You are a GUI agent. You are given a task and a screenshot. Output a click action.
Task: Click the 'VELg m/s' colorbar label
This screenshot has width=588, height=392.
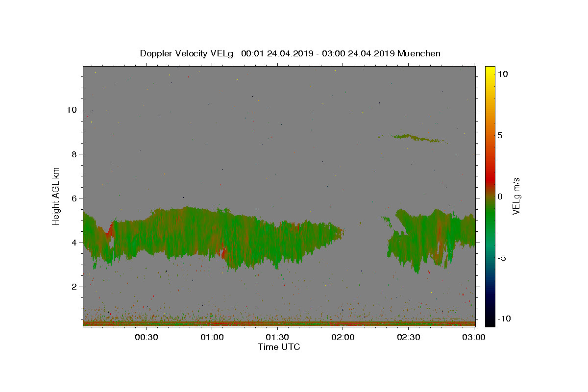pos(515,196)
